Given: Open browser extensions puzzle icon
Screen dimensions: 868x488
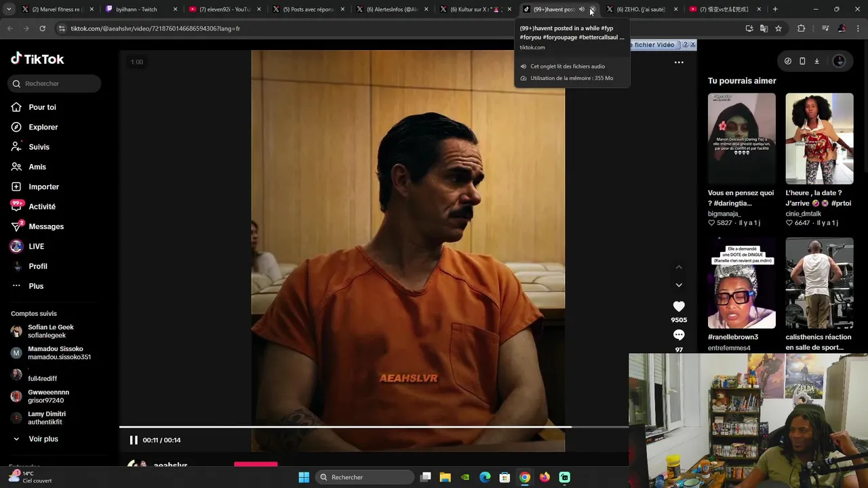Looking at the screenshot, I should coord(802,28).
